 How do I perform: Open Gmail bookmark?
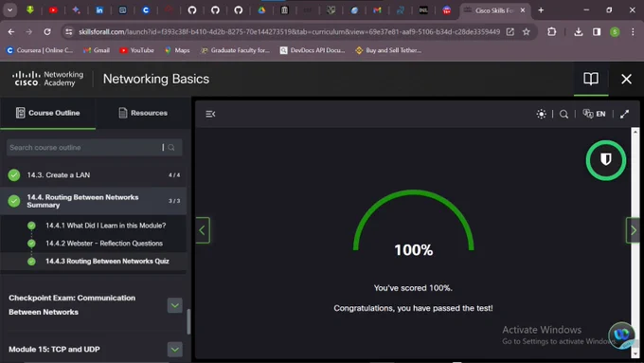tap(96, 50)
